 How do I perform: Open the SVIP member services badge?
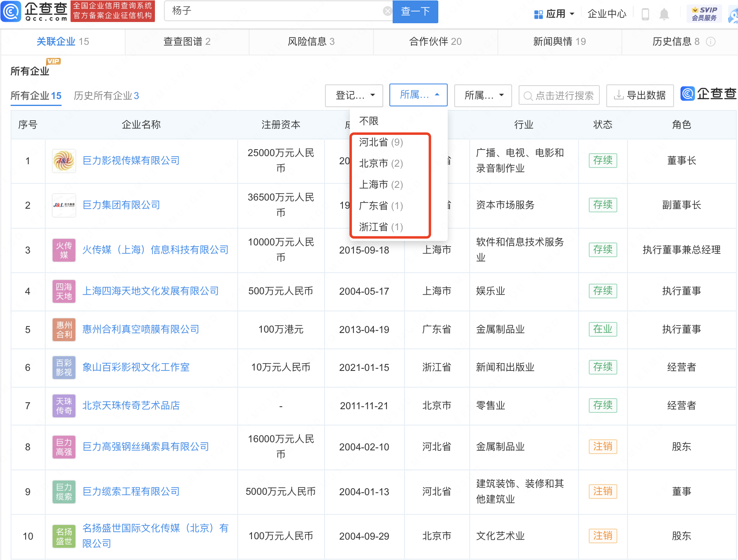point(704,14)
